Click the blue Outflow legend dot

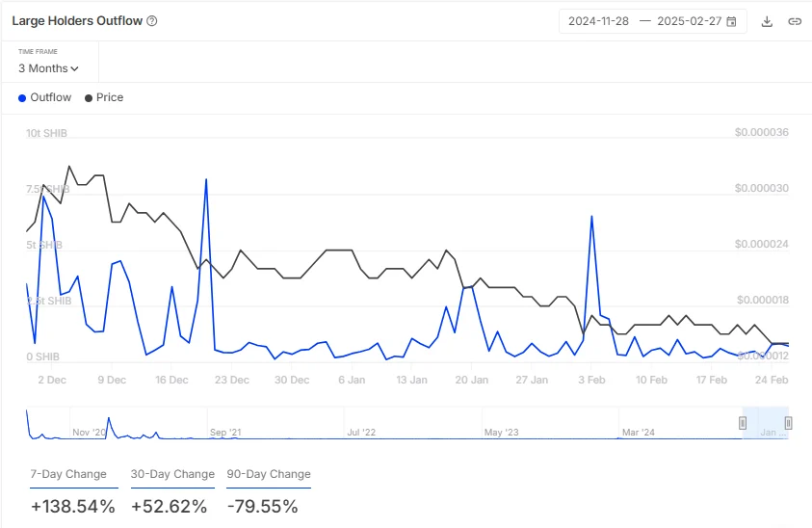coord(22,98)
